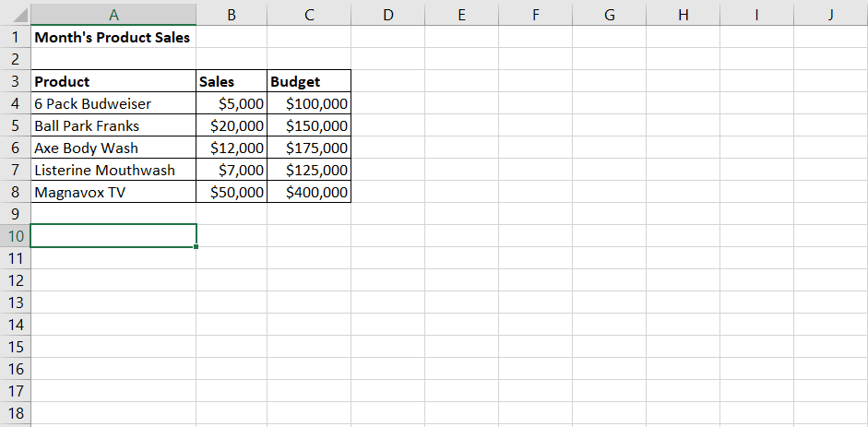
Task: Select the $7,000 sales cell
Action: click(x=232, y=170)
